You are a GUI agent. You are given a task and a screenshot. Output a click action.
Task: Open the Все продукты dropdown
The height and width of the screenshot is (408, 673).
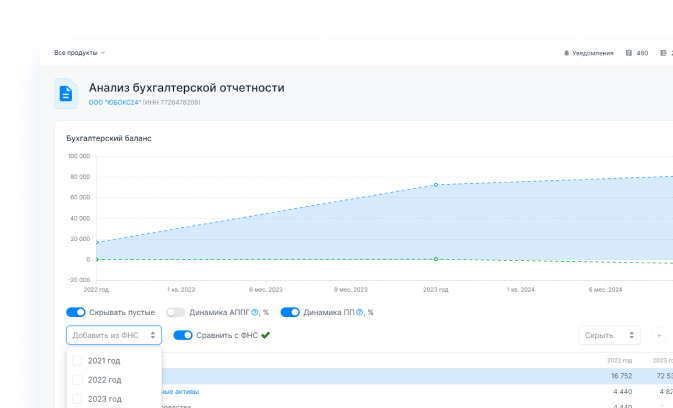[x=79, y=52]
